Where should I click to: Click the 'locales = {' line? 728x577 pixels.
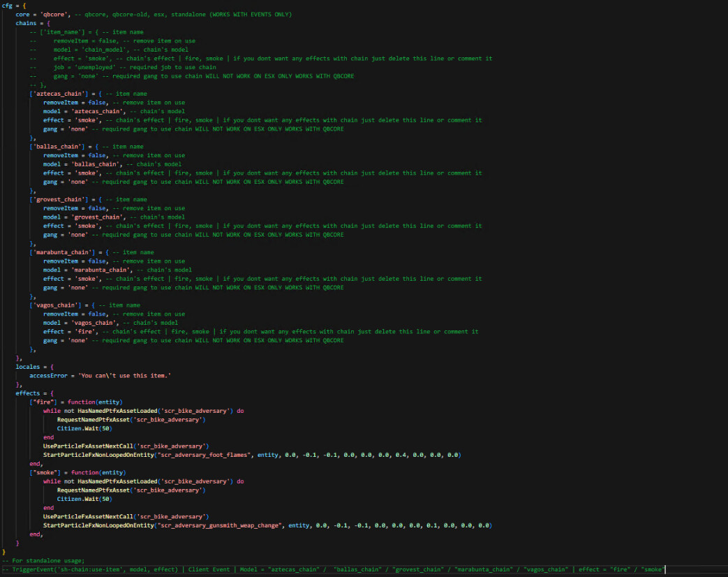tap(35, 367)
